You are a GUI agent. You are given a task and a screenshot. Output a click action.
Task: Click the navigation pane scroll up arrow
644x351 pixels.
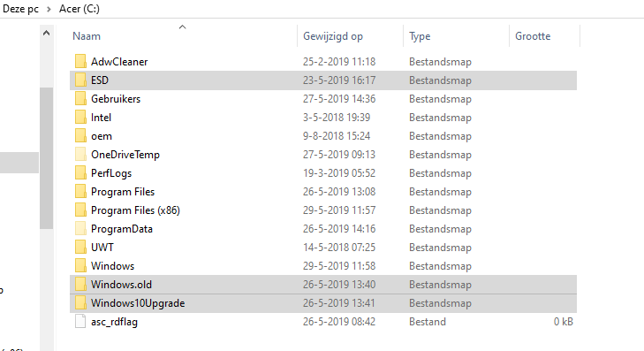tap(47, 33)
